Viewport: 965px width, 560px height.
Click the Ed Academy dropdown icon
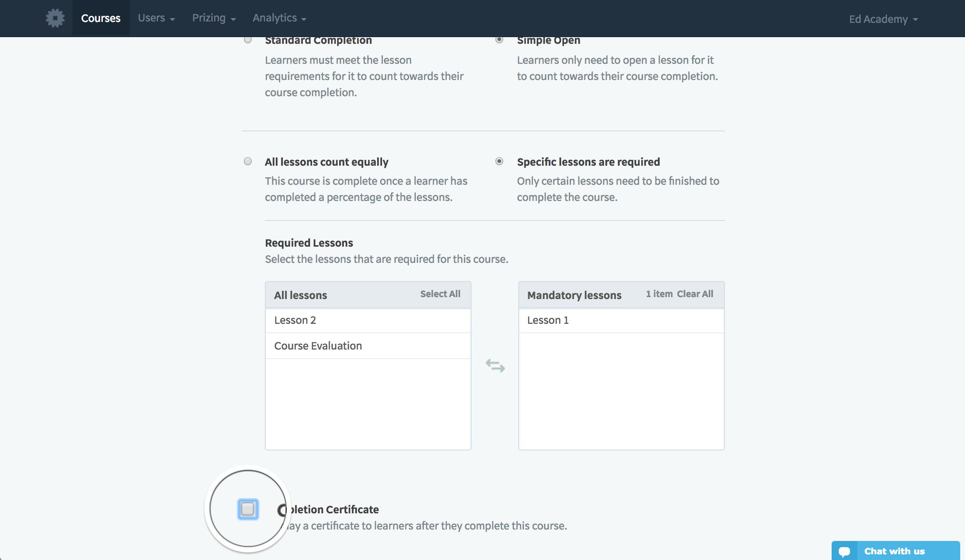point(916,19)
